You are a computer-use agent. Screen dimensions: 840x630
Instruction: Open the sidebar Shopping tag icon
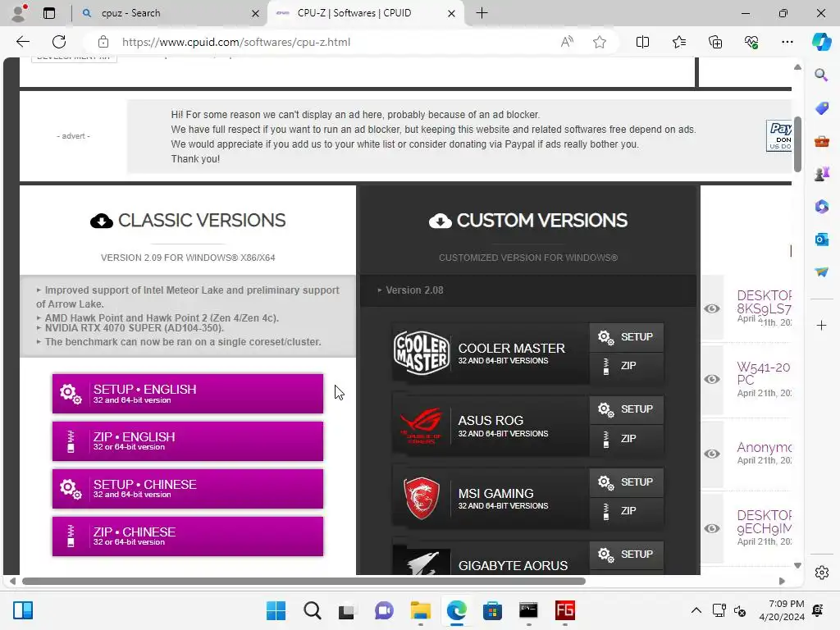[821, 107]
